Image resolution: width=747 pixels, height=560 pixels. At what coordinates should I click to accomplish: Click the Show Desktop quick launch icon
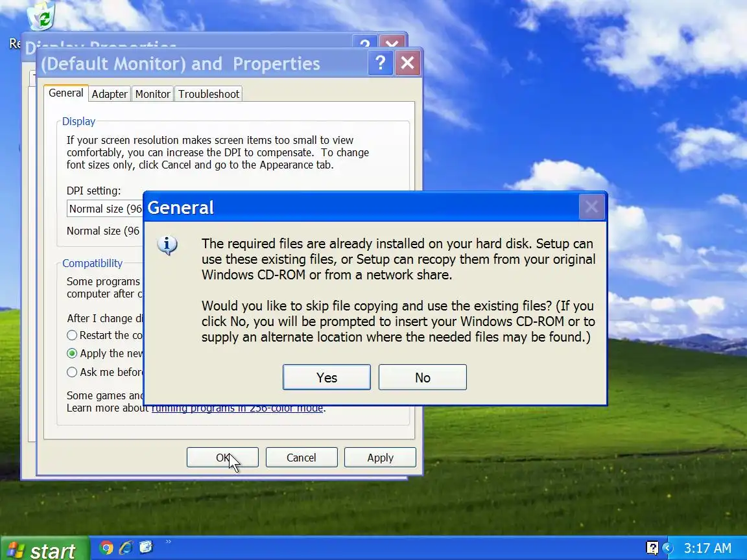click(x=147, y=547)
